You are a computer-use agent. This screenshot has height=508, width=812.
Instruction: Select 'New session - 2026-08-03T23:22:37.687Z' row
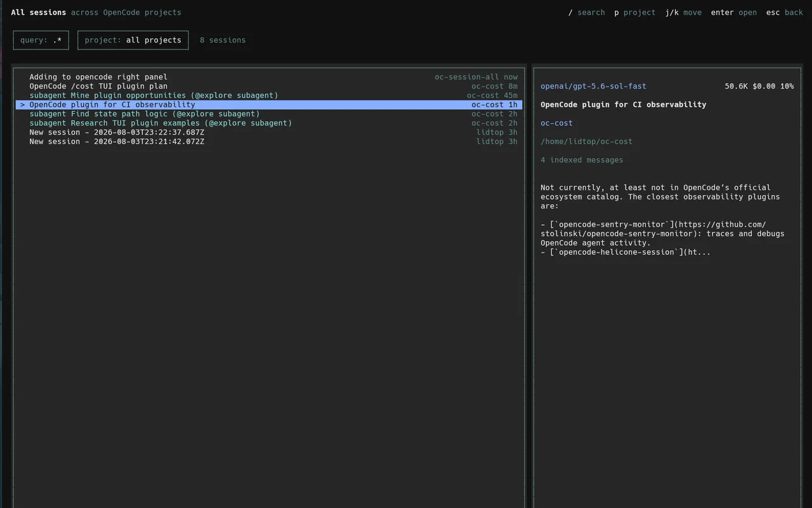(269, 132)
